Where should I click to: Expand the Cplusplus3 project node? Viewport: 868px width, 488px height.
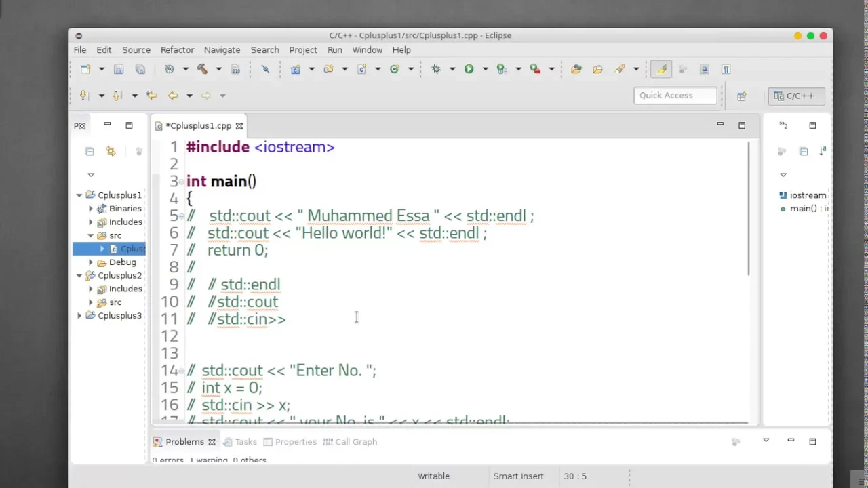[x=79, y=315]
